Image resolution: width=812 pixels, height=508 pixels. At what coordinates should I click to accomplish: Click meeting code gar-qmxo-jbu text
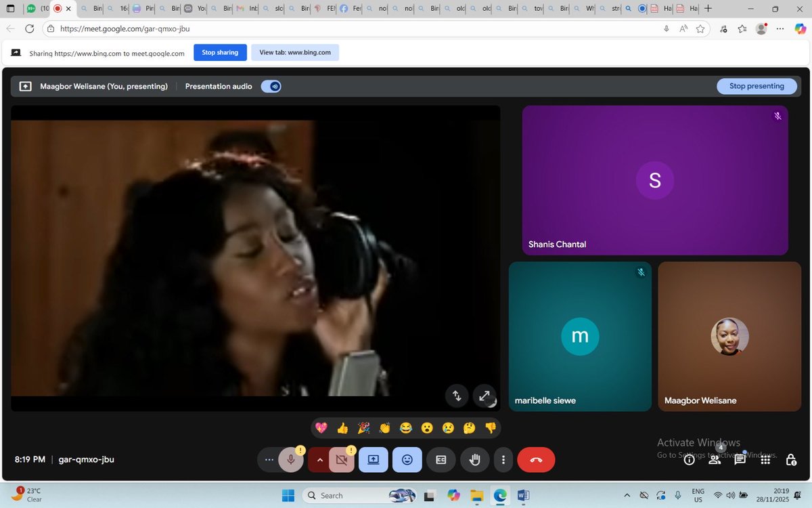tap(87, 459)
